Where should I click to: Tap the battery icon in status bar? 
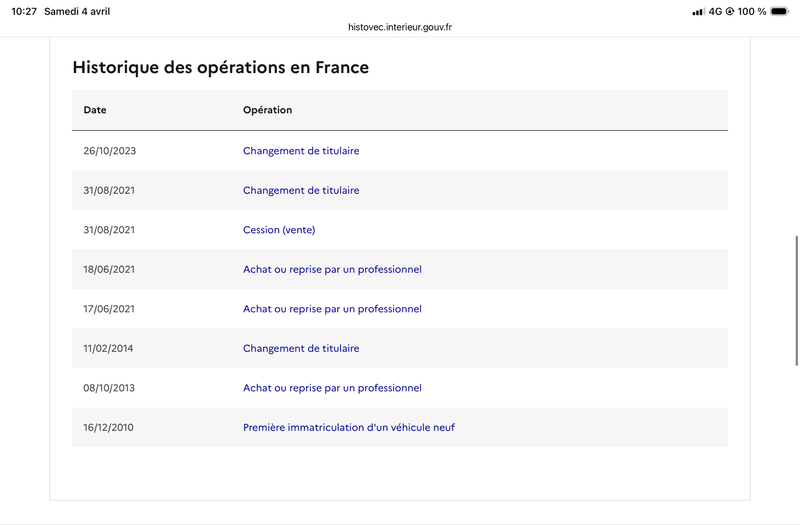tap(780, 12)
